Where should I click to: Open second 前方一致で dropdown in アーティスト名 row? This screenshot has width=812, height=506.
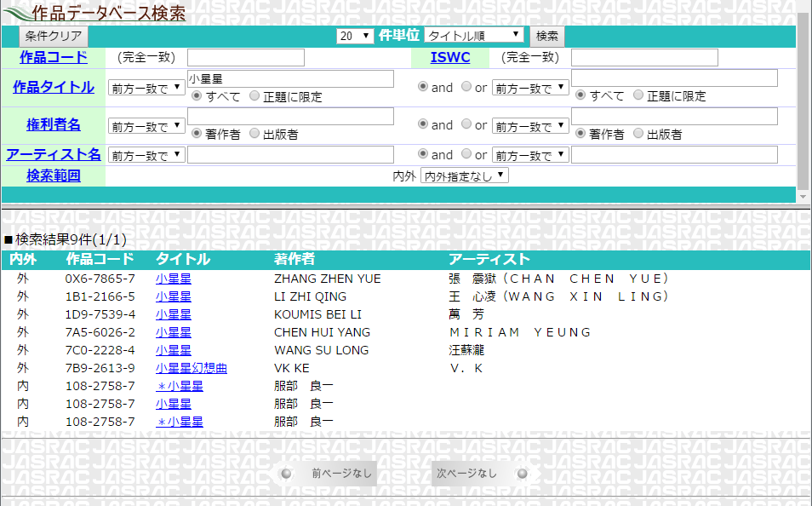click(530, 154)
